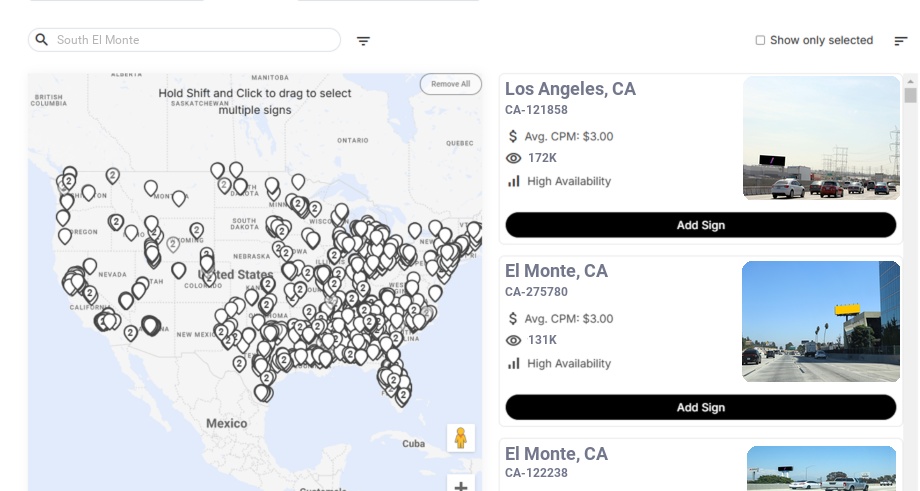Zoom in the map with plus button

[x=460, y=487]
